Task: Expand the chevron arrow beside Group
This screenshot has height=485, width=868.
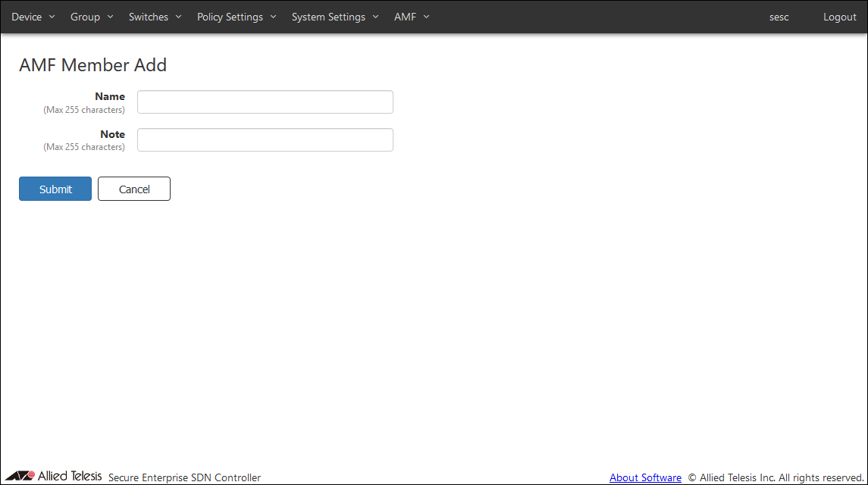Action: [x=110, y=17]
